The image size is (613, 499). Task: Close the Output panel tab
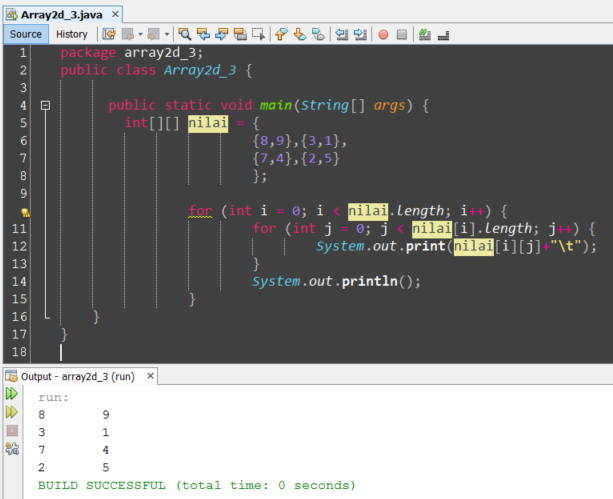tap(150, 376)
